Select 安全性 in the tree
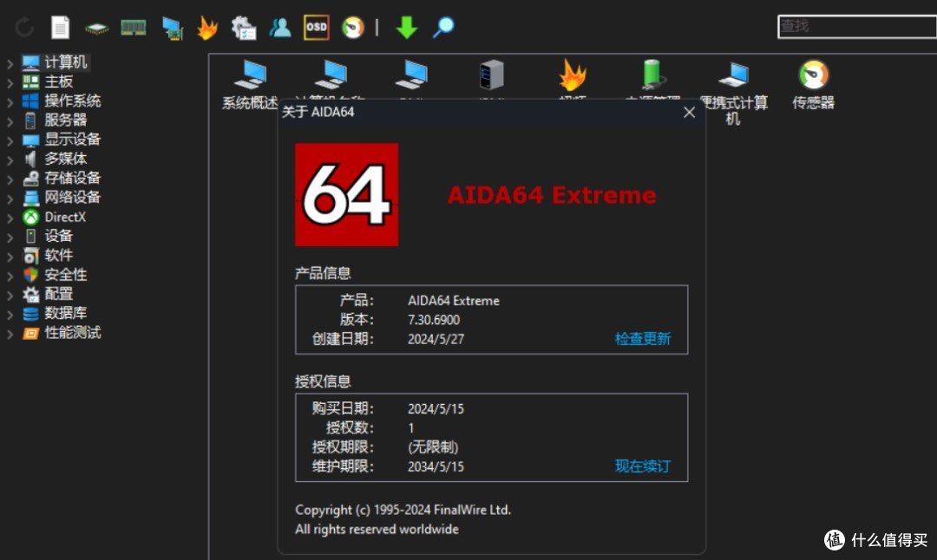Screen dimensions: 937x560 point(66,275)
